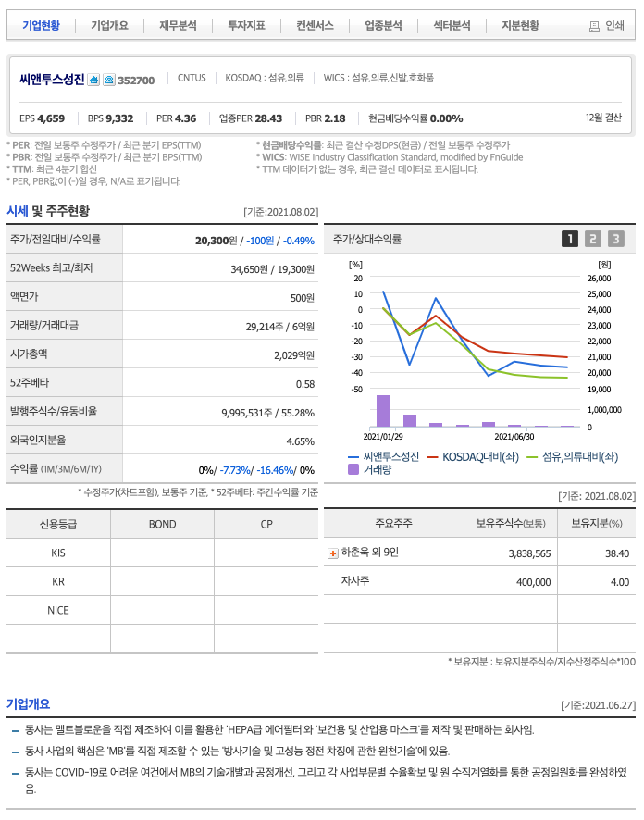Click the 52주베타 value 0.58

click(x=305, y=384)
